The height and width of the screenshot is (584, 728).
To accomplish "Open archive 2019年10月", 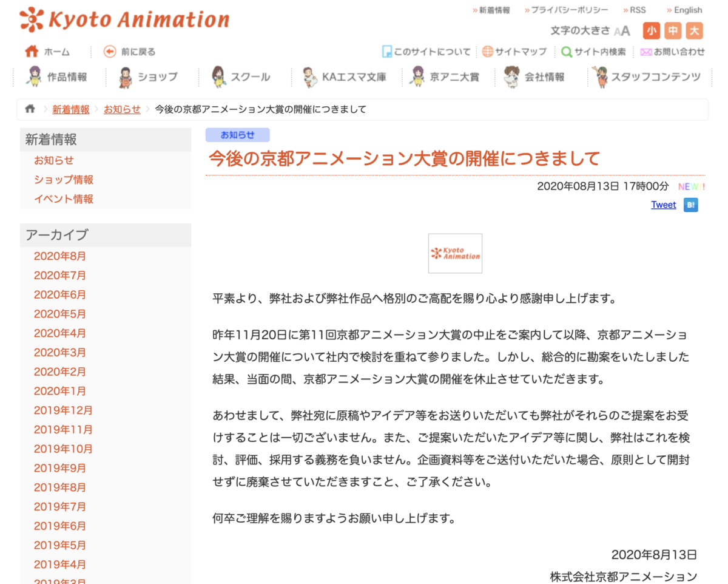I will point(64,449).
